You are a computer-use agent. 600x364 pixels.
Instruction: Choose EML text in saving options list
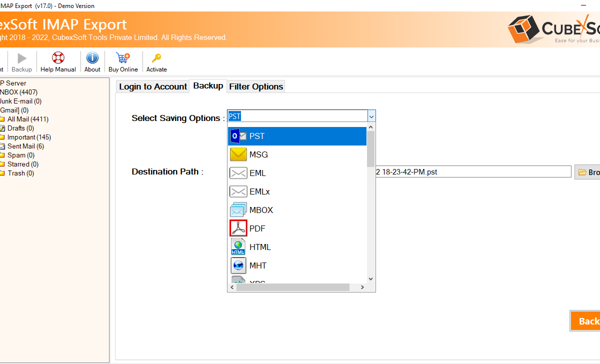point(257,173)
